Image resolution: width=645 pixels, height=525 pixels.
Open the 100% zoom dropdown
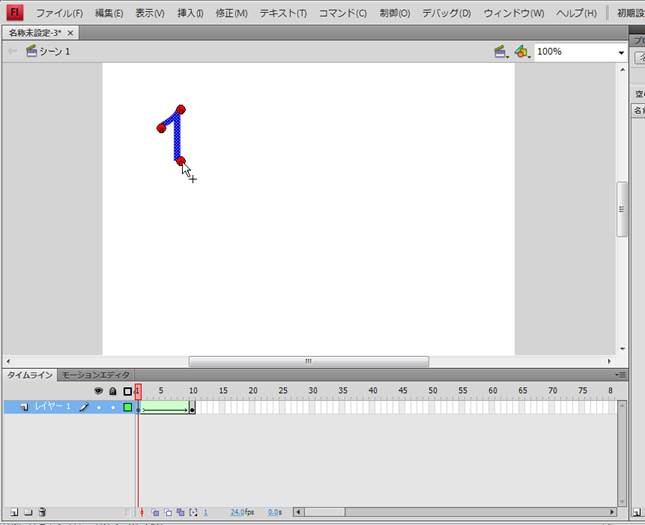621,52
